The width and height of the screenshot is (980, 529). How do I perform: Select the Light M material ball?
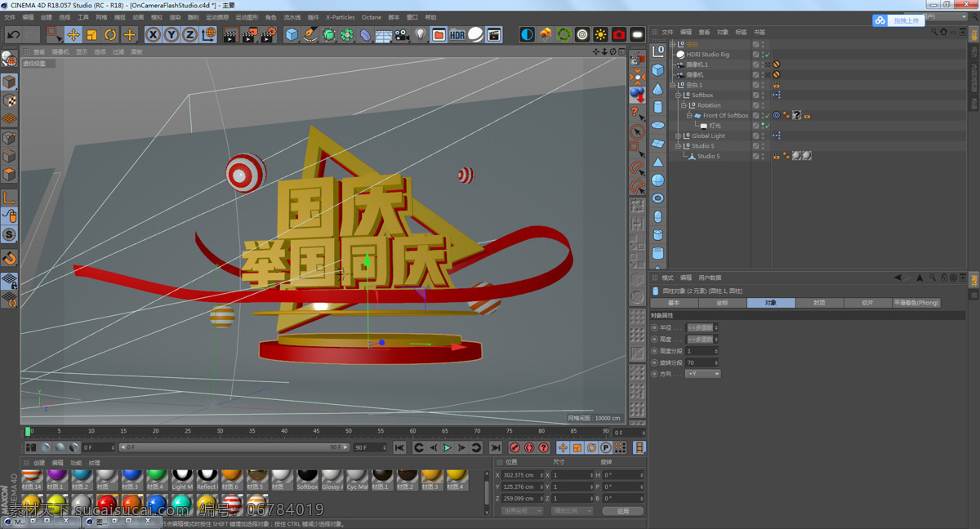[x=182, y=479]
